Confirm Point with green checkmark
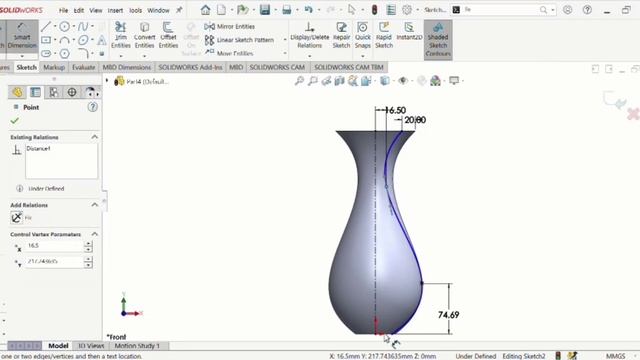 (15, 121)
